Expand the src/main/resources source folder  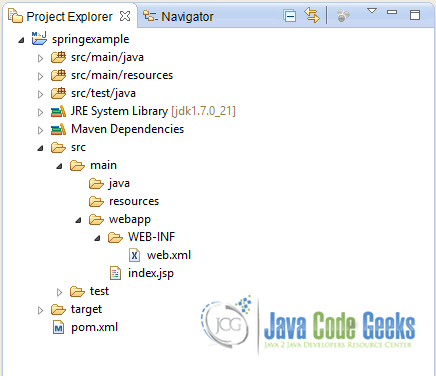[40, 76]
